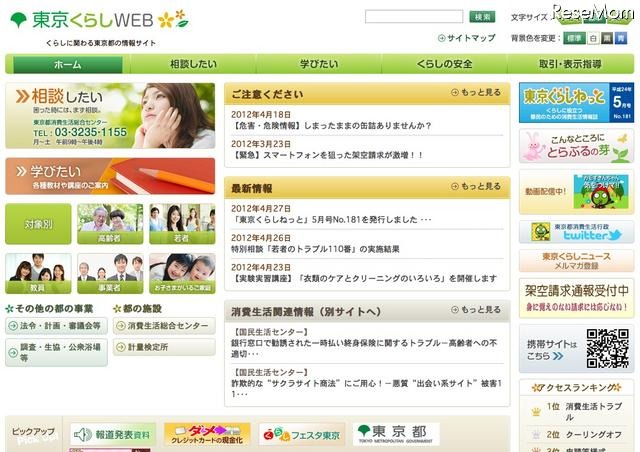
Task: Click the Tokyo ginkgo leaf logo
Action: click(x=18, y=20)
